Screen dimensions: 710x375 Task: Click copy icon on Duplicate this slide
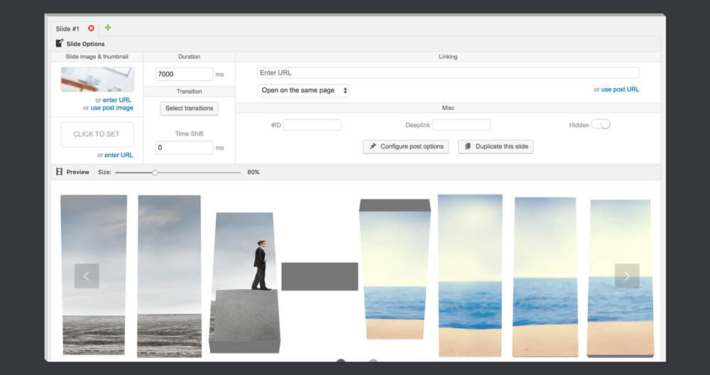pyautogui.click(x=468, y=146)
